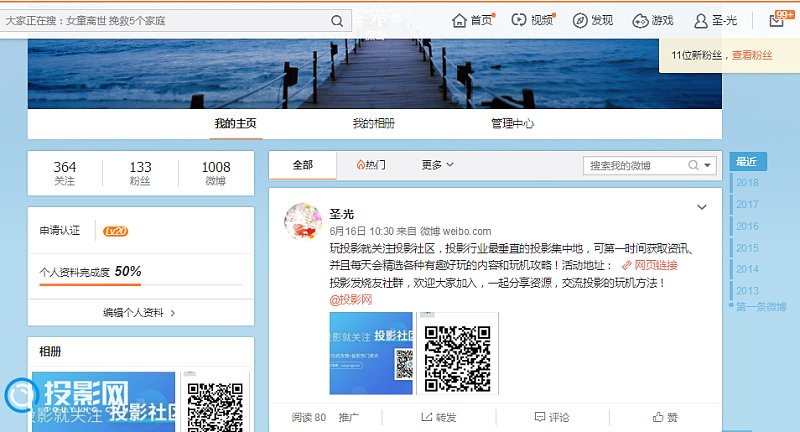Viewport: 800px width, 432px height.
Task: Expand the 更多 filter dropdown
Action: [437, 165]
